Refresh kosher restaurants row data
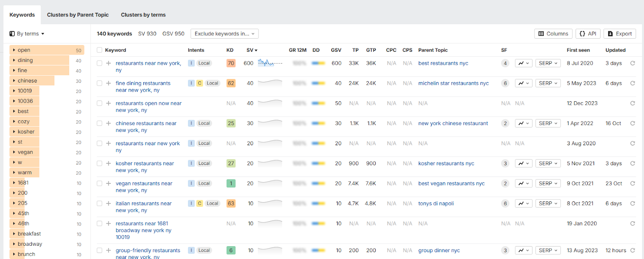The width and height of the screenshot is (644, 259). coord(632,163)
